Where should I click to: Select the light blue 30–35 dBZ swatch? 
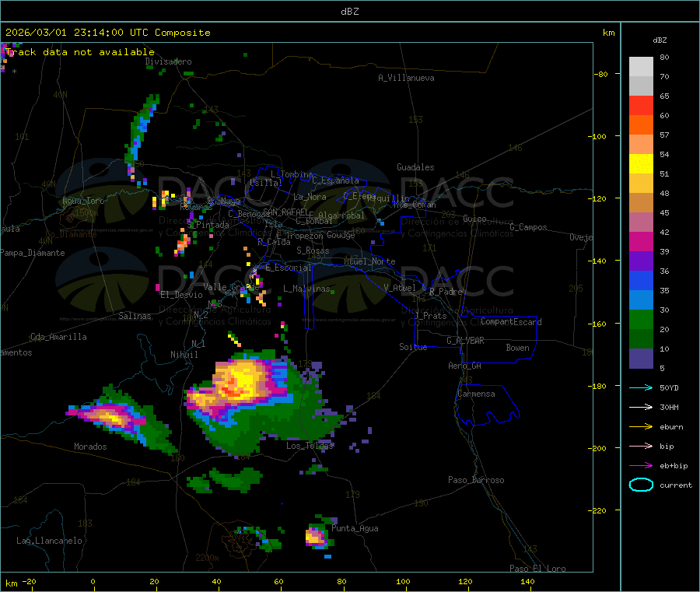641,300
